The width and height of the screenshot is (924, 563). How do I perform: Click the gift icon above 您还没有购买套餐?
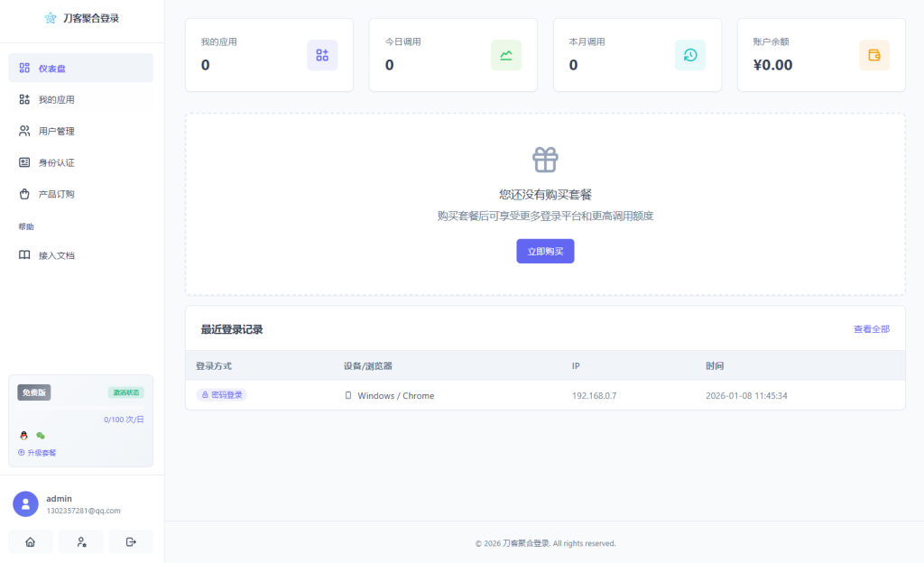pos(545,158)
